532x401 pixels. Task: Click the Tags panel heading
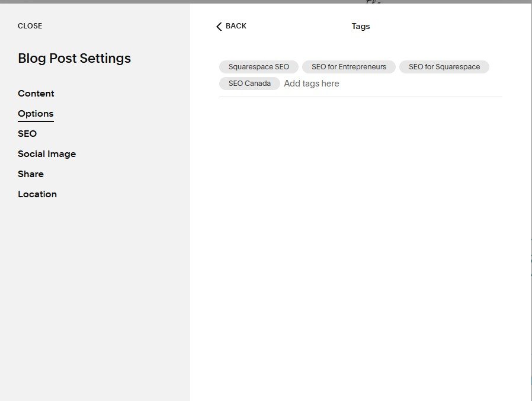point(361,27)
